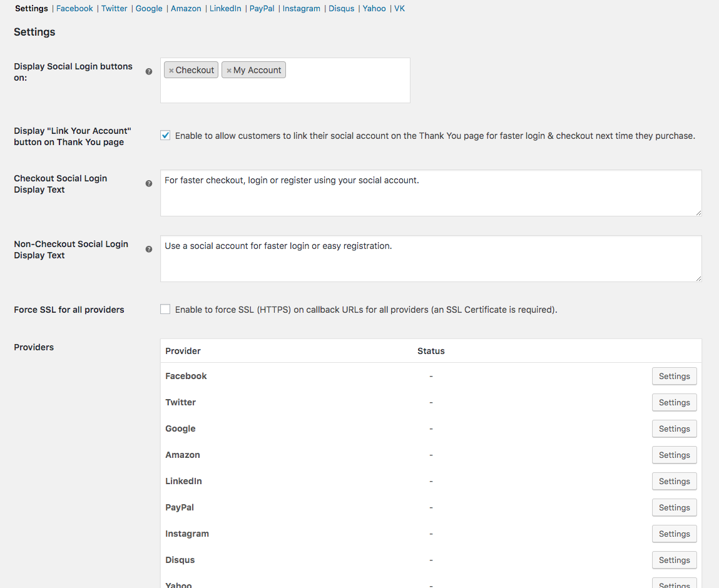The height and width of the screenshot is (588, 719).
Task: Click into Checkout Social Login text area
Action: [x=431, y=193]
